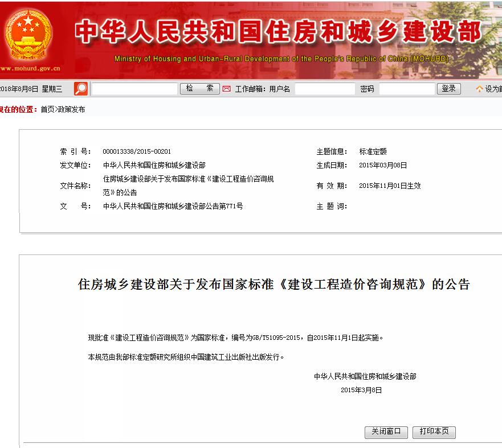502x448 pixels.
Task: Focus the search keyword input field
Action: click(x=134, y=89)
